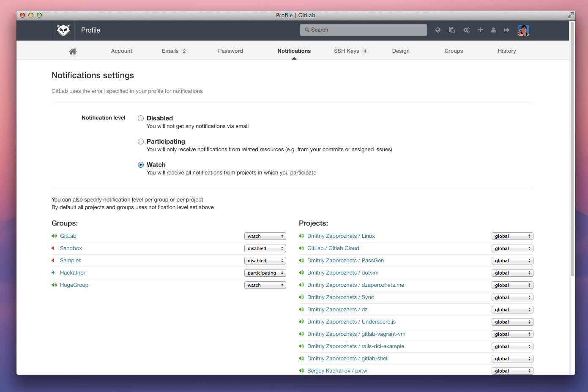
Task: Select the Disabled notification level
Action: (x=141, y=118)
